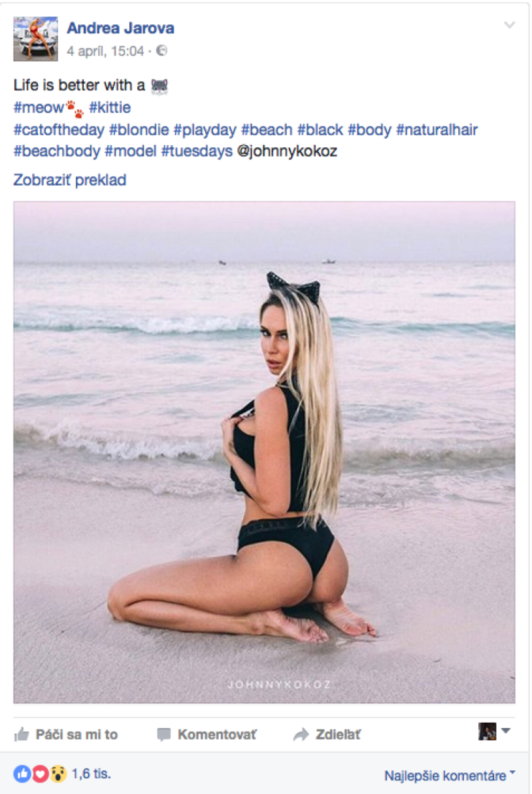Click the Wow reaction emoji icon
This screenshot has width=532, height=794.
pos(59,774)
